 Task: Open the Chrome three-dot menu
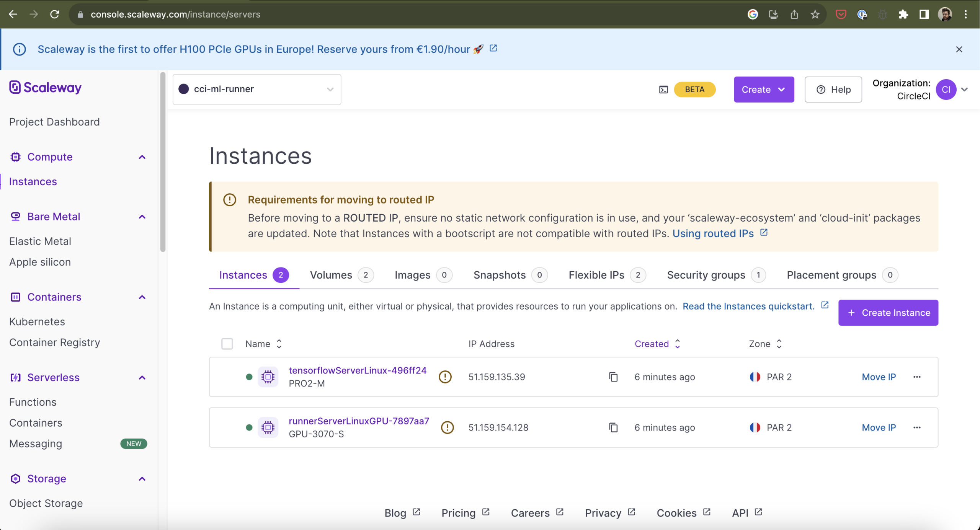(966, 15)
